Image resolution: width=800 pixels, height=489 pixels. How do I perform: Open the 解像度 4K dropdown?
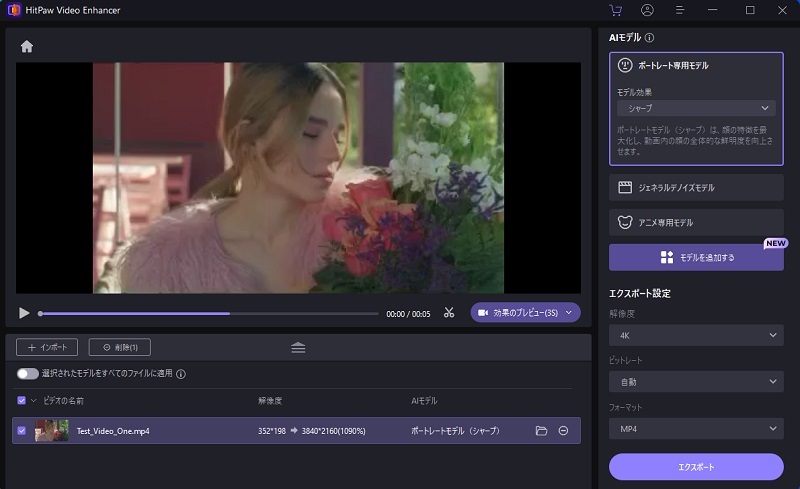click(696, 335)
